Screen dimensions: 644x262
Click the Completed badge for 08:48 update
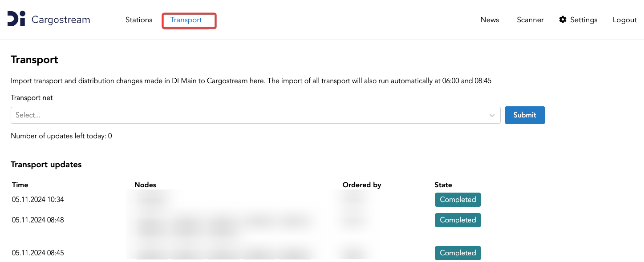pyautogui.click(x=458, y=220)
